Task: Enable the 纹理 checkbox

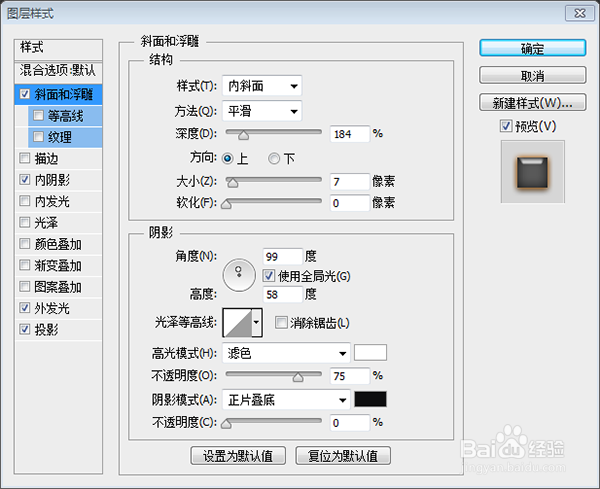Action: (x=38, y=137)
